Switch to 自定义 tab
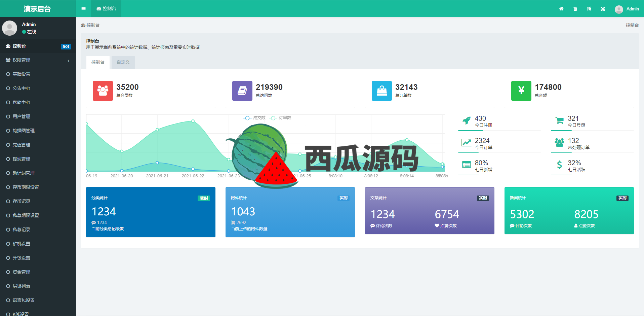The height and width of the screenshot is (316, 644). 123,62
